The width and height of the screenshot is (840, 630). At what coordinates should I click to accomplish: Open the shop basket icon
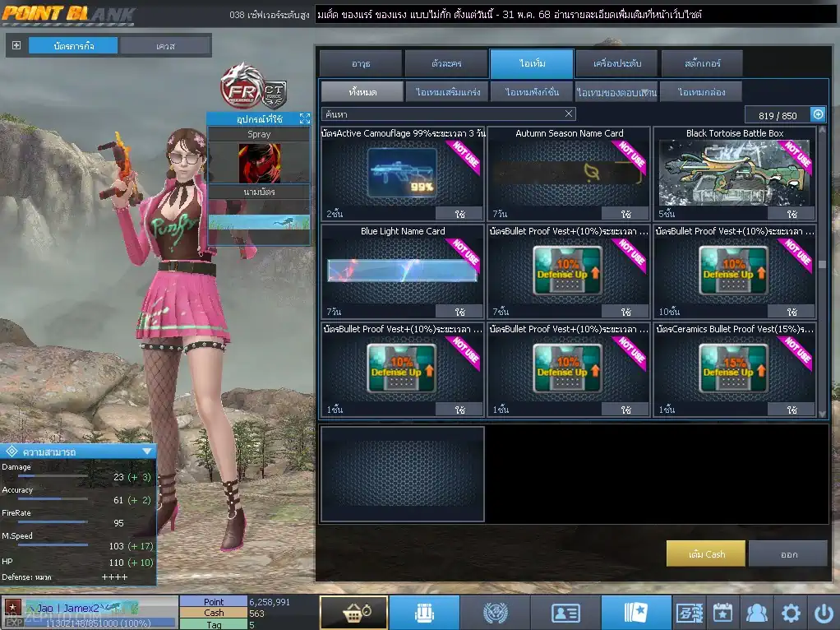[353, 613]
